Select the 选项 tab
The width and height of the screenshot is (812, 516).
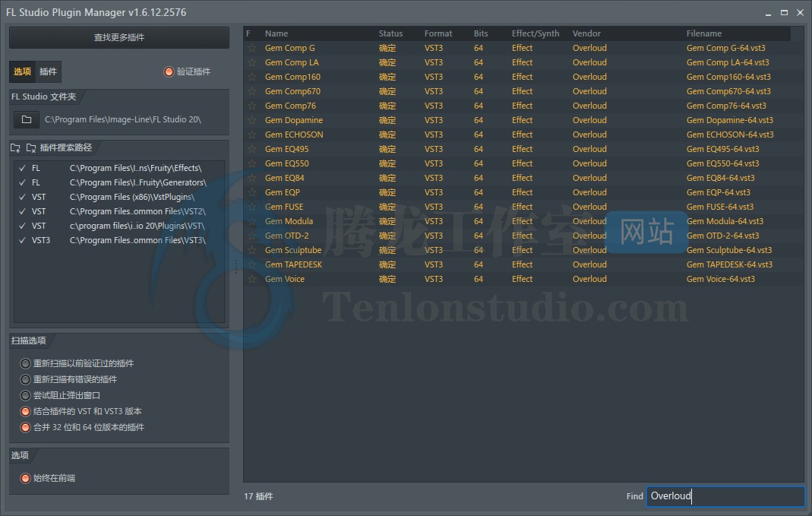tap(23, 71)
